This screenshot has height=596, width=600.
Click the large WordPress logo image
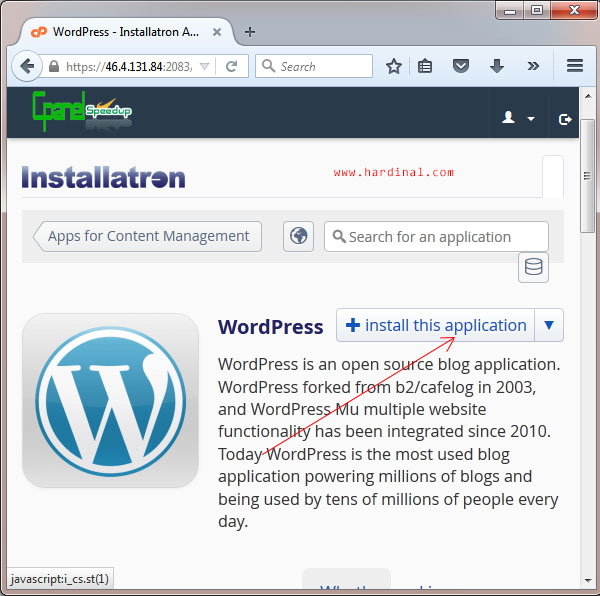(x=111, y=401)
